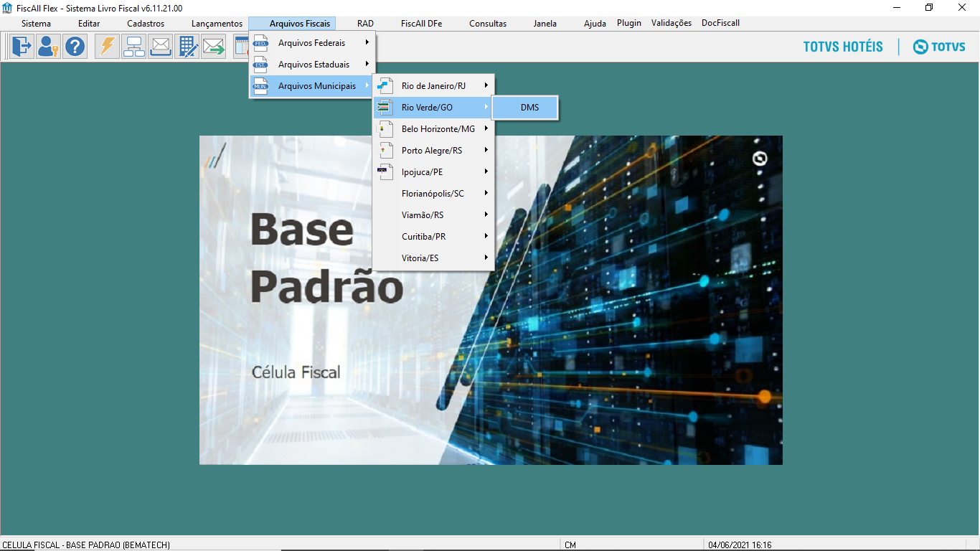Screen dimensions: 980x551
Task: Select the Arquivos Municipais submenu entry
Action: [x=311, y=86]
